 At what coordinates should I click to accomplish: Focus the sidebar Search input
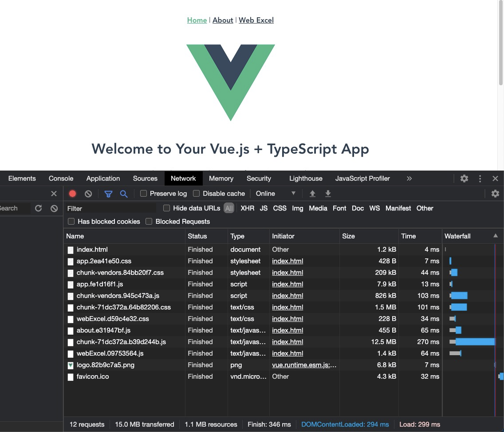pyautogui.click(x=15, y=208)
